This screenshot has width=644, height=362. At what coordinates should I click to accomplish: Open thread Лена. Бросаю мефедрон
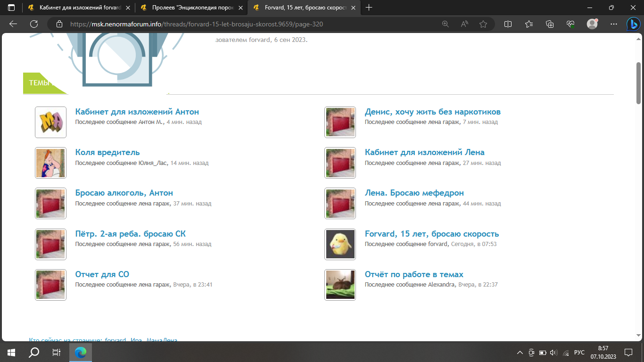[414, 193]
